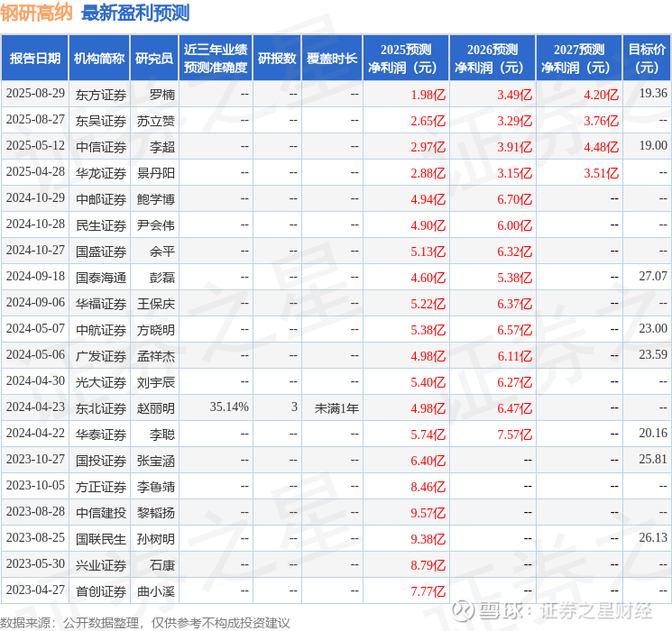Select the 中信建投 institution cell
This screenshot has width=672, height=631.
(x=101, y=513)
